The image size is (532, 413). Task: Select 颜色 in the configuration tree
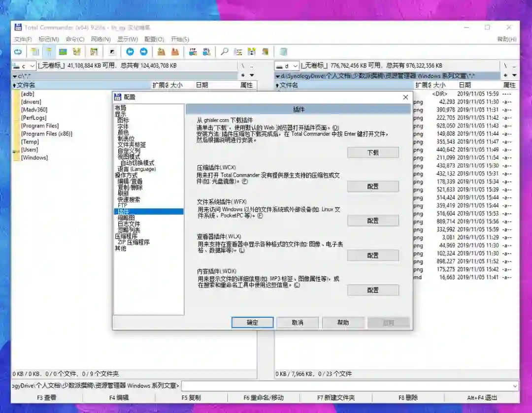tap(123, 132)
